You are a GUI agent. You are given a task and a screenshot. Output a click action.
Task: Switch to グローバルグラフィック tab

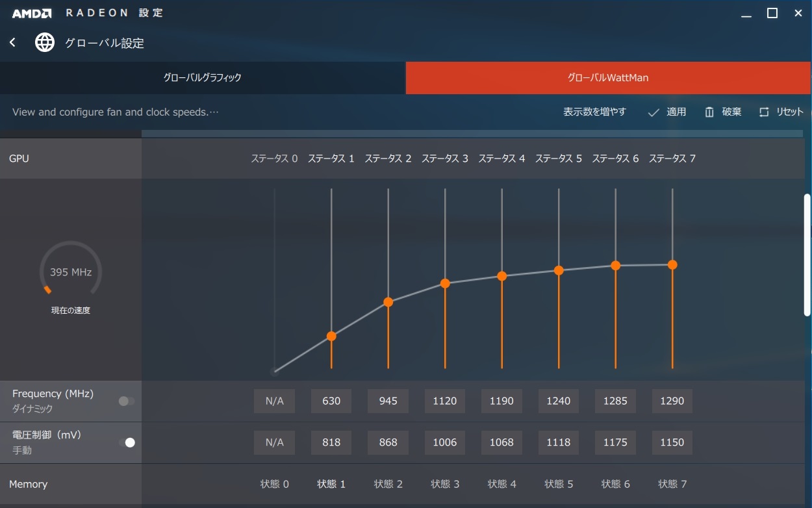[202, 78]
